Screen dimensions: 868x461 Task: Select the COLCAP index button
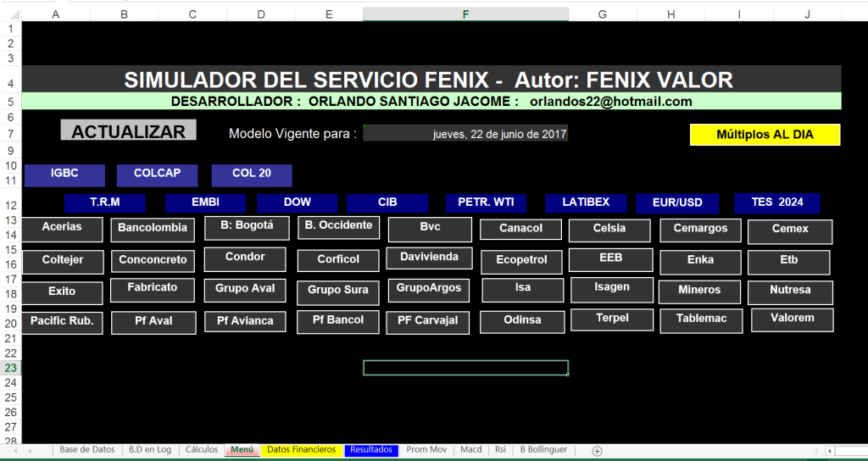tap(157, 174)
